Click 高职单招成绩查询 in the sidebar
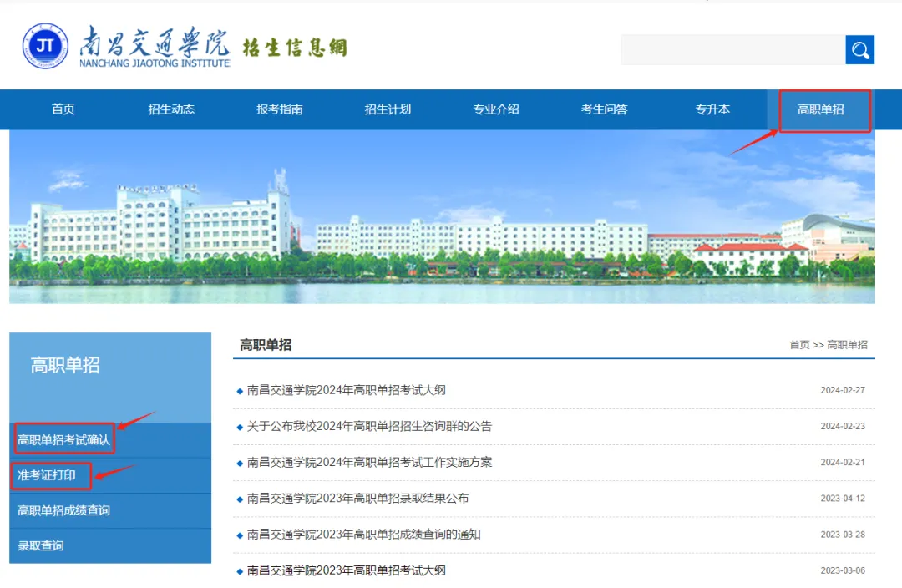The image size is (902, 588). click(65, 510)
